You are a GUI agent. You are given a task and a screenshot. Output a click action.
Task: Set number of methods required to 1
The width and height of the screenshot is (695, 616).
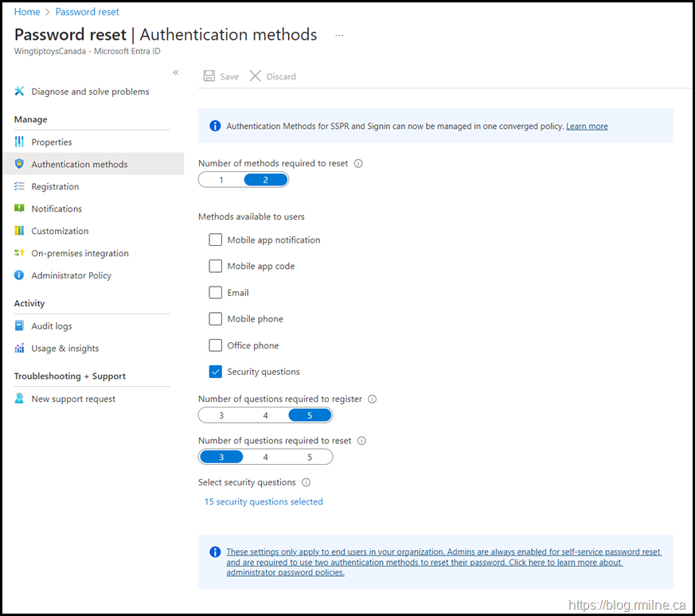[x=221, y=180]
